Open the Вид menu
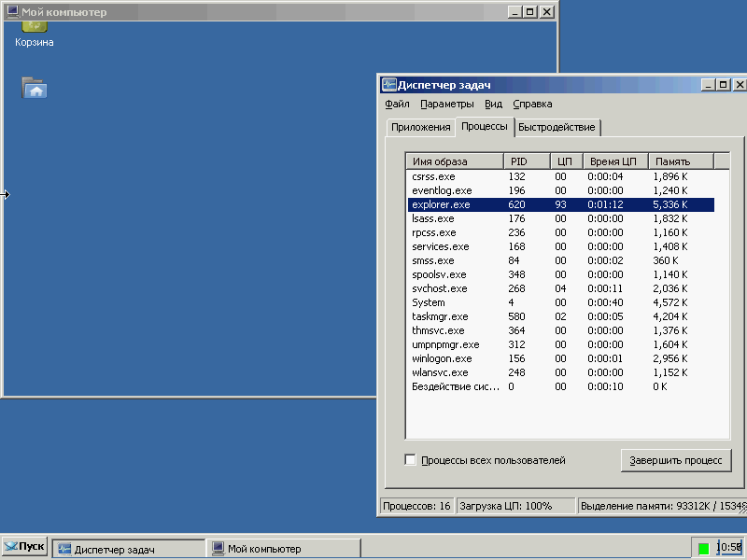Screen dimensions: 747x560 pos(494,104)
